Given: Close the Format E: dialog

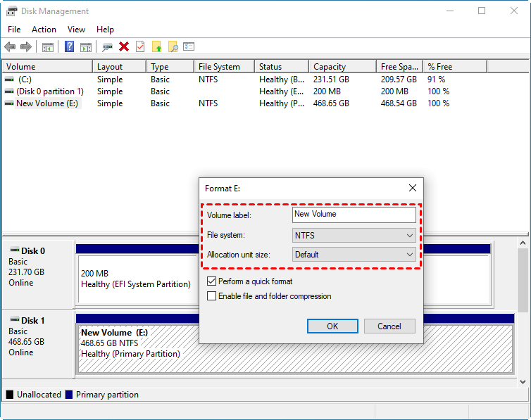Looking at the screenshot, I should coord(413,188).
